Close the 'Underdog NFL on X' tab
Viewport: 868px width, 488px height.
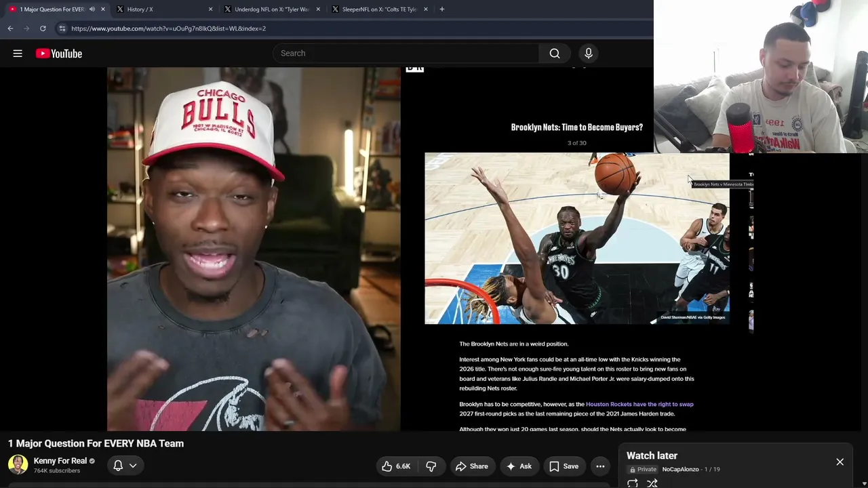[x=318, y=9]
